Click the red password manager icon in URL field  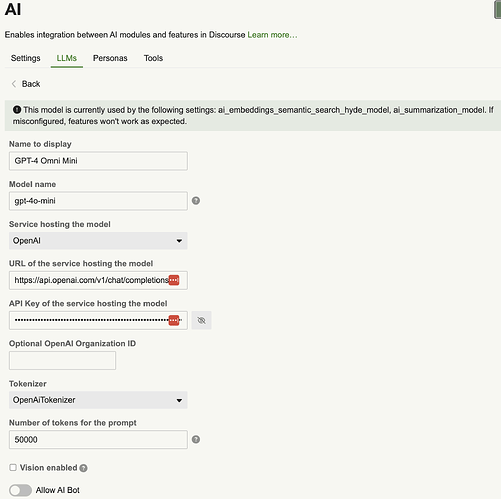tap(174, 280)
